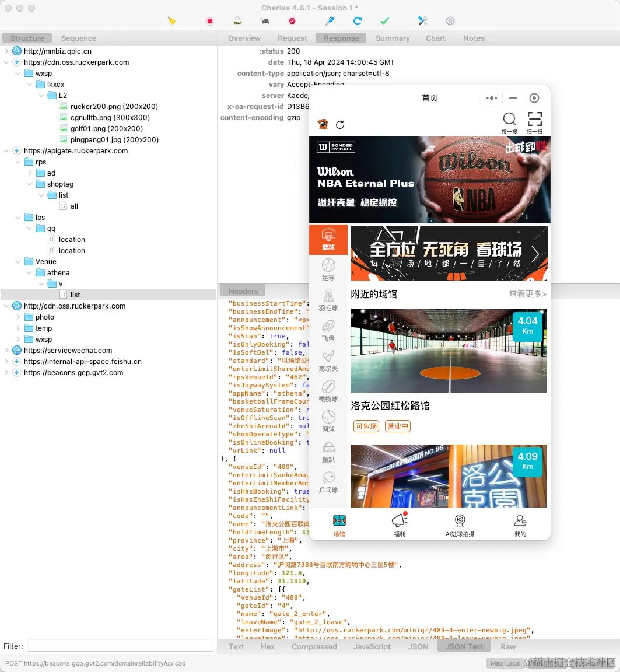Screen dimensions: 620x672
Task: Expand the https://servicewechat.com host node
Action: (6, 351)
